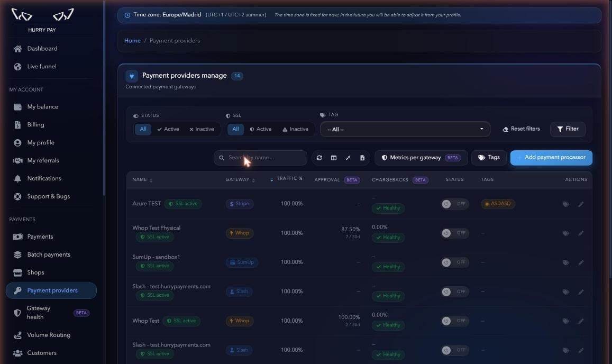
Task: Click Reset filters
Action: pos(521,129)
